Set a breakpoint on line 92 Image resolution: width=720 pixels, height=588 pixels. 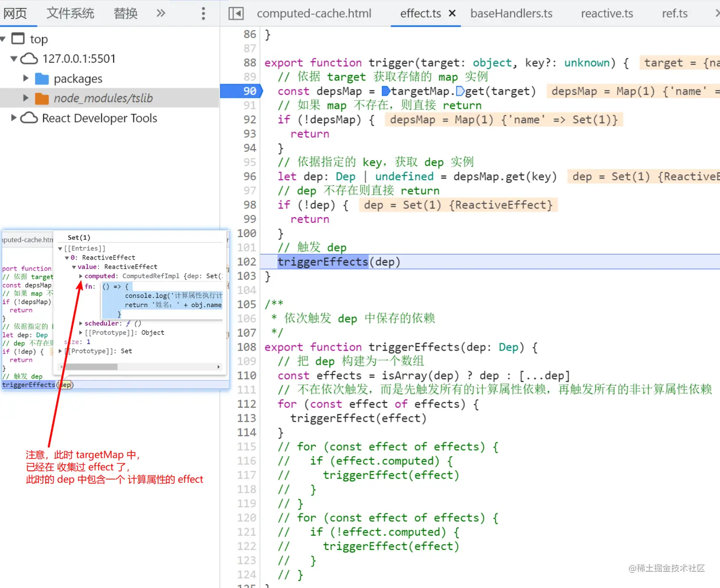(250, 120)
